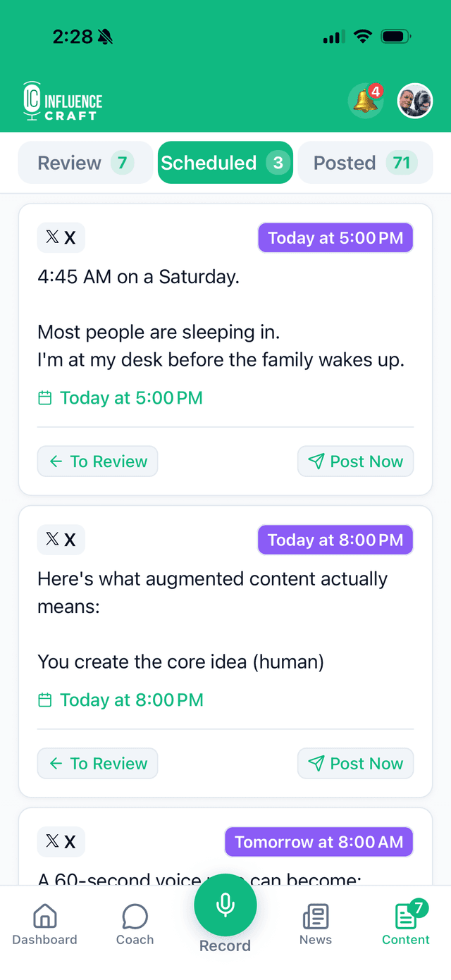Post Now the augmented content post

355,763
